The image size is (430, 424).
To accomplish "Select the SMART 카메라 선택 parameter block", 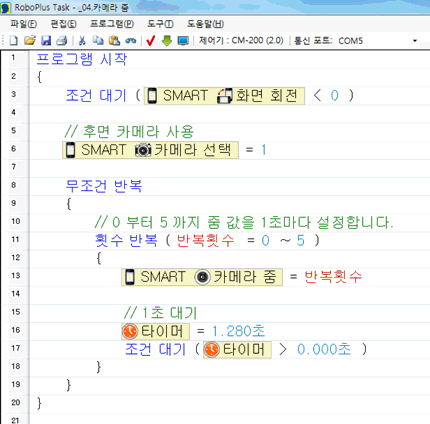I will coord(150,150).
